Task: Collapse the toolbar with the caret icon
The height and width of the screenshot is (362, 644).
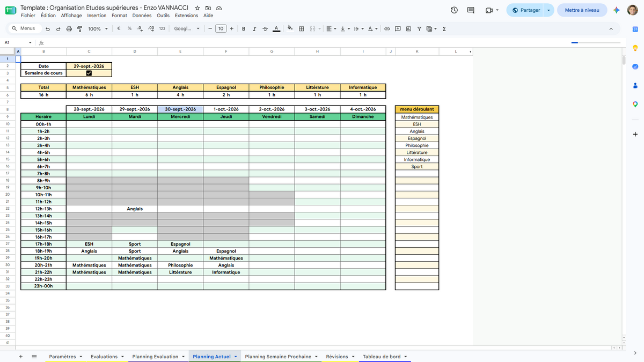Action: pyautogui.click(x=611, y=28)
